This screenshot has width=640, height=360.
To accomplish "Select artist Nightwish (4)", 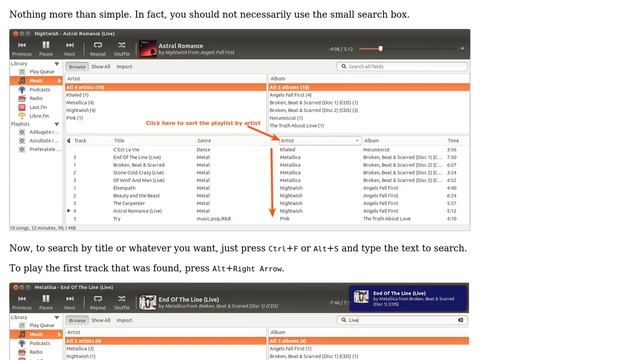I will (166, 111).
